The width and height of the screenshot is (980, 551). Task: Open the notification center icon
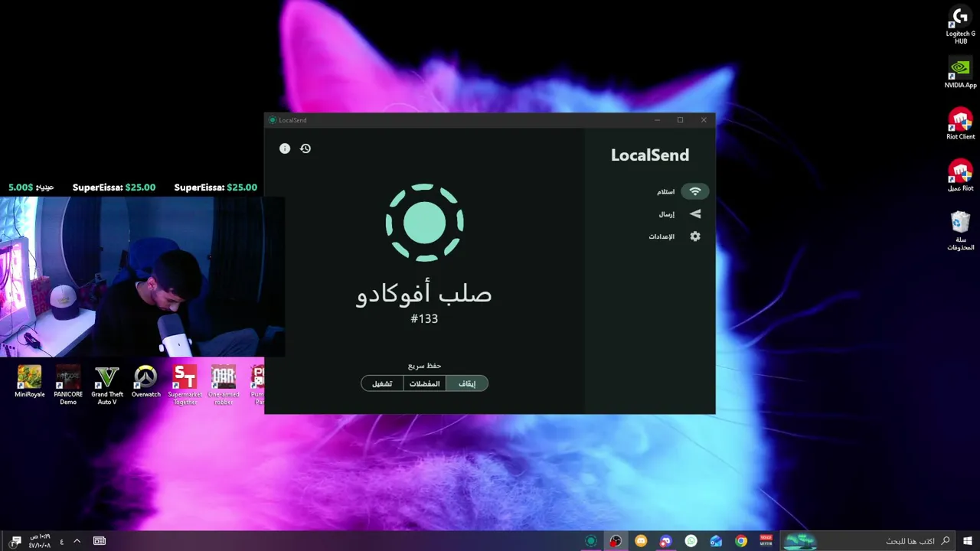point(15,541)
